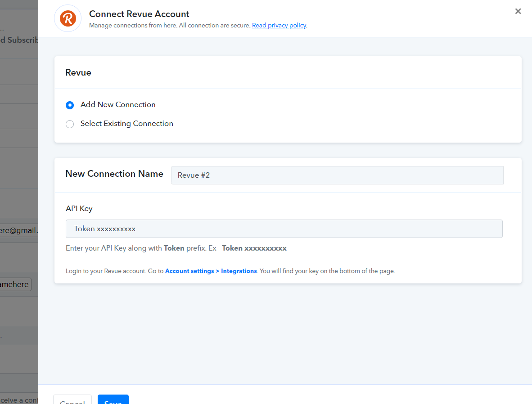
Task: Click the Revue section heading
Action: (78, 72)
